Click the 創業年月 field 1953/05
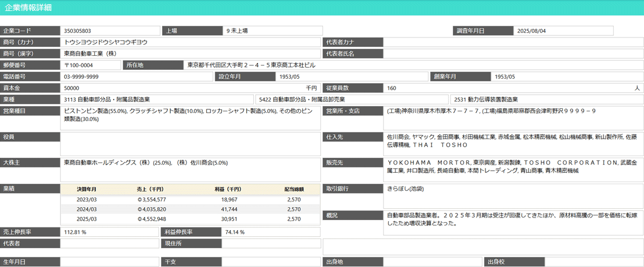The width and height of the screenshot is (644, 267). [567, 77]
